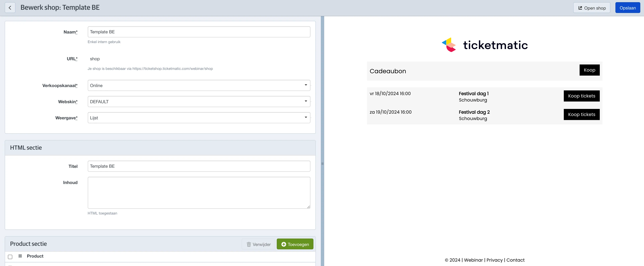Click the Open shop button
Screen dimensions: 644x266
click(592, 8)
